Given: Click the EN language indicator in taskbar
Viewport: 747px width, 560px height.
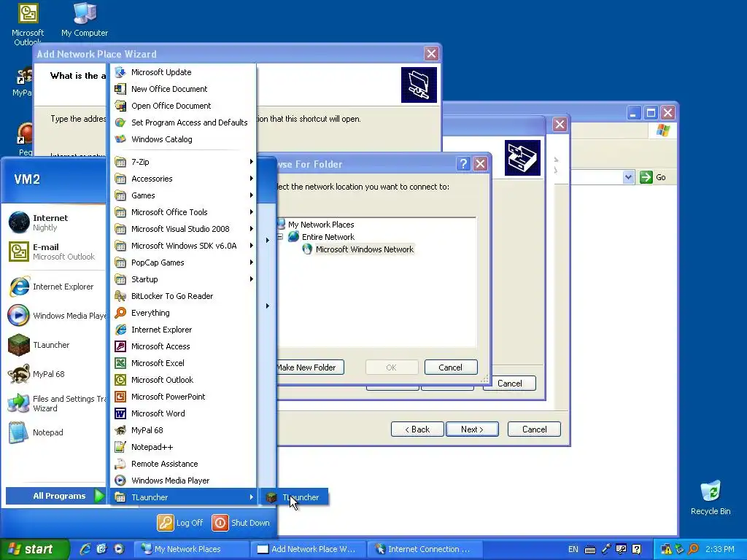Looking at the screenshot, I should pos(573,549).
